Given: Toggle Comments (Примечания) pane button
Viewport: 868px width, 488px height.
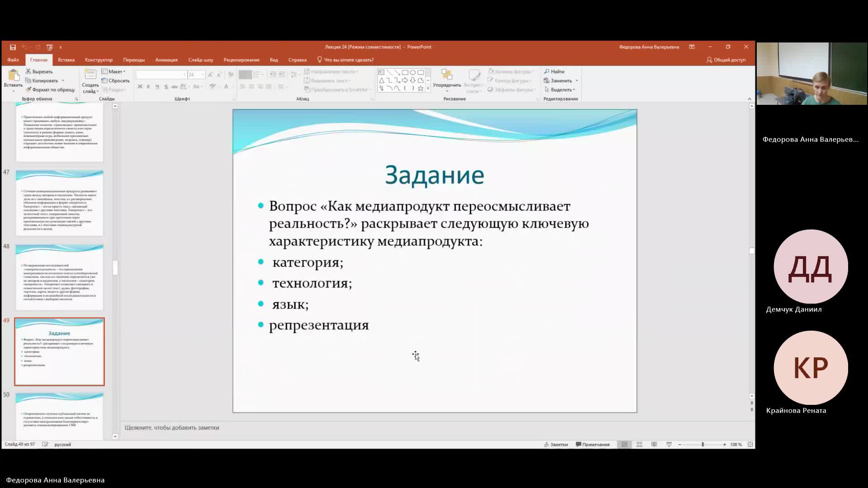Looking at the screenshot, I should point(593,445).
